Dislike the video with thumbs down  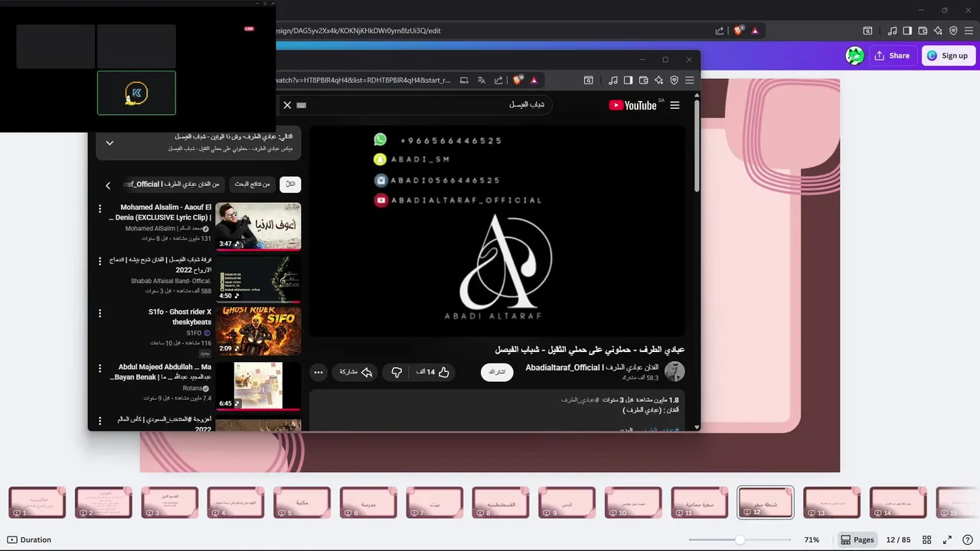397,372
